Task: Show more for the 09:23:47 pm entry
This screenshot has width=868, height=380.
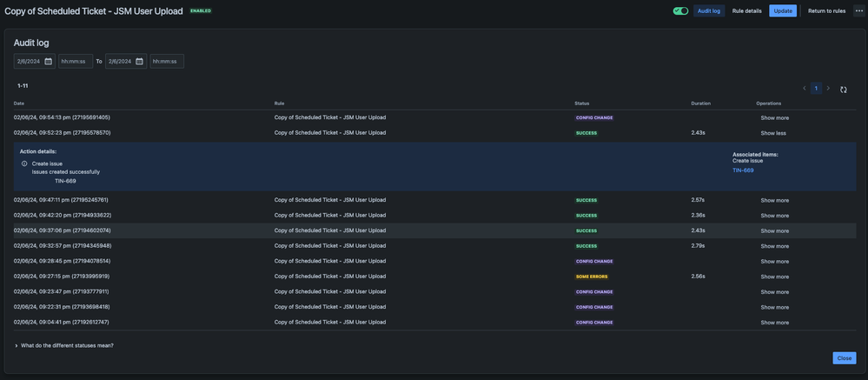Action: tap(774, 292)
